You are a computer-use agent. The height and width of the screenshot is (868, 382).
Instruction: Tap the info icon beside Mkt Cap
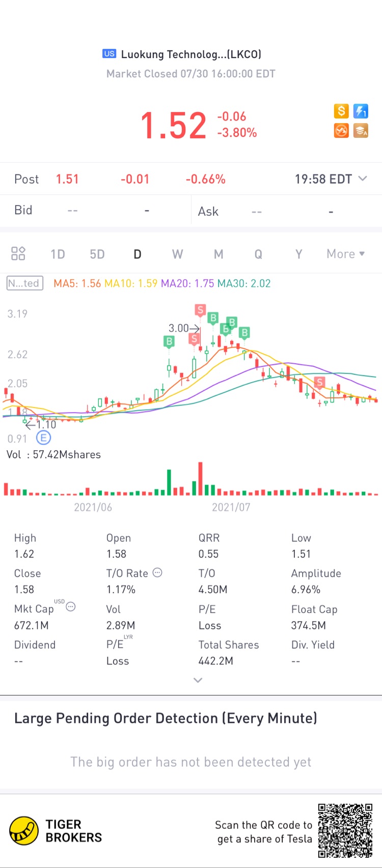coord(71,606)
